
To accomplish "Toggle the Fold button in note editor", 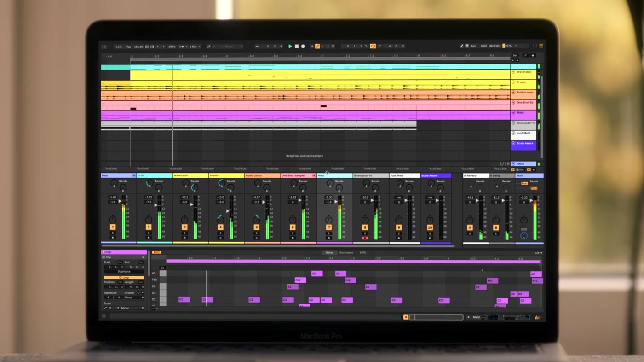I will tap(156, 252).
